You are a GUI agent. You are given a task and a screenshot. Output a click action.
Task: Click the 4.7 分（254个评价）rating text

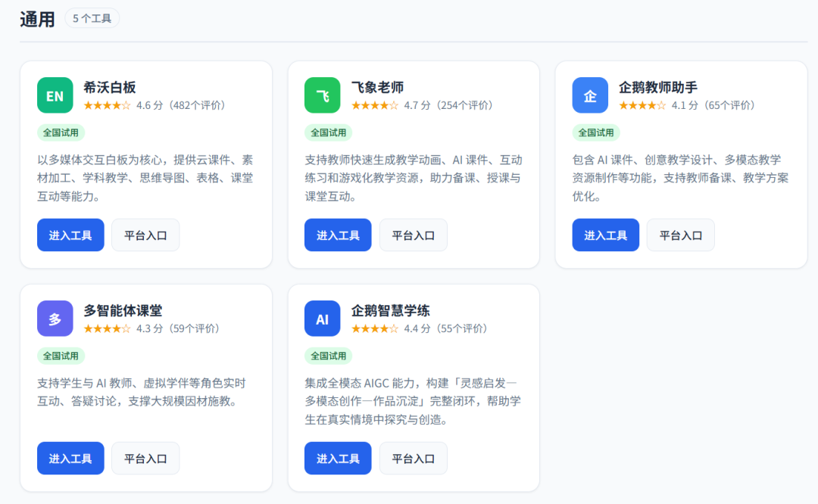point(448,106)
